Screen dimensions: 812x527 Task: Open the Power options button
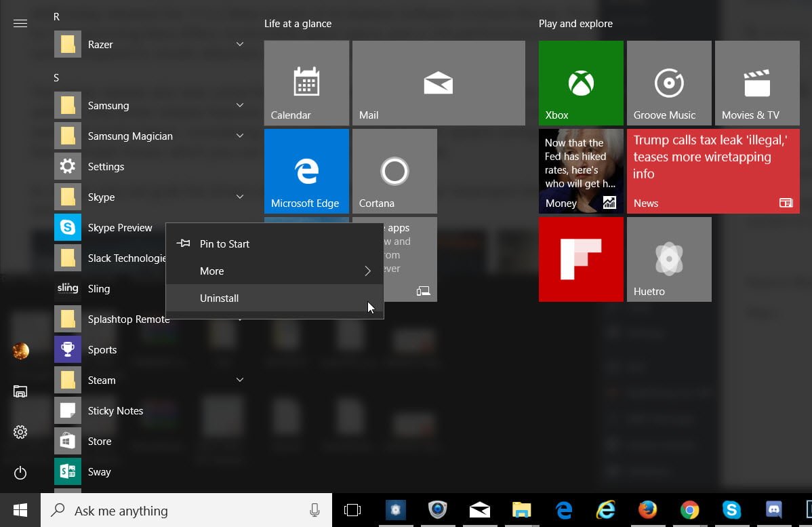tap(20, 473)
